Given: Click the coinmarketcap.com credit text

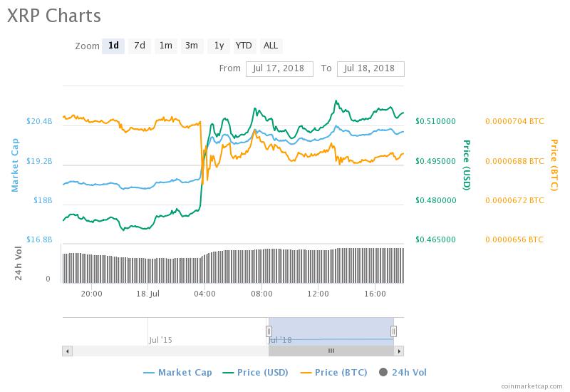Looking at the screenshot, I should (532, 386).
